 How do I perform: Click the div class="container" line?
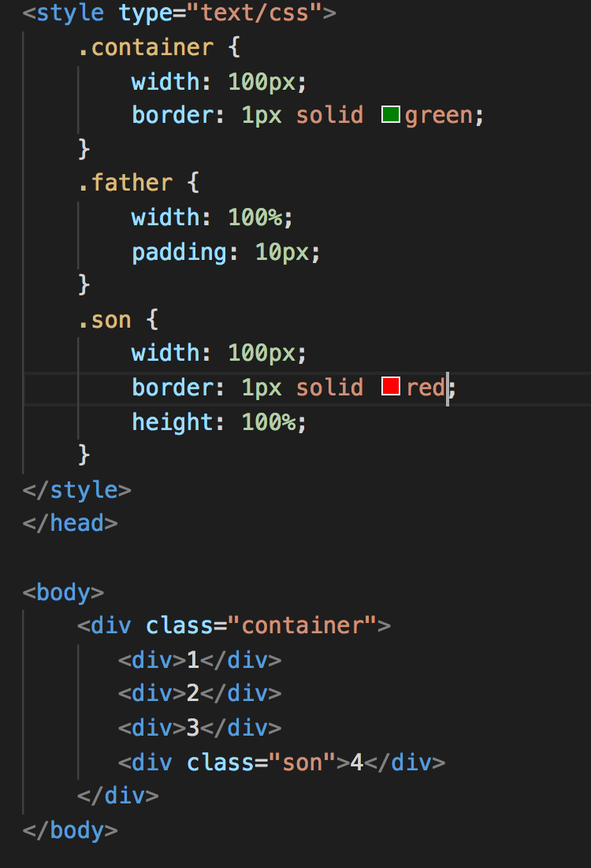tap(234, 625)
